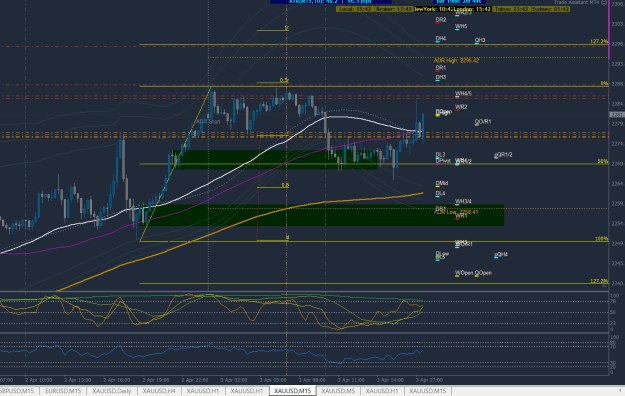Viewport: 625px width, 396px height.
Task: Open the inactive XAUUSD,M15 tab ending the tab row
Action: pyautogui.click(x=428, y=391)
